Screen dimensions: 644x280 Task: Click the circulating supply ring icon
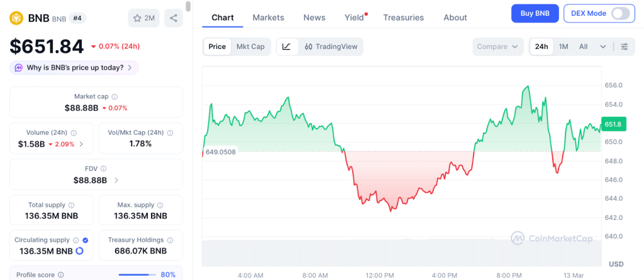[x=80, y=251]
